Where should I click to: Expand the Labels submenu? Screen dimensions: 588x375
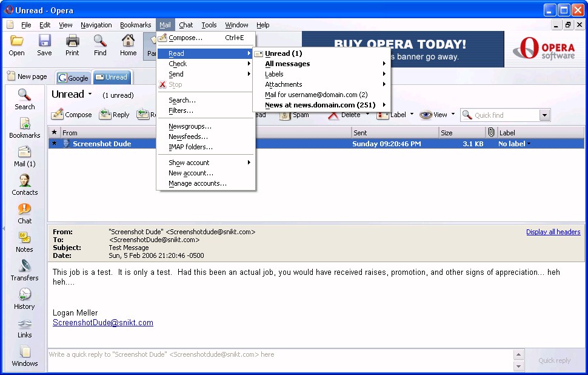pyautogui.click(x=322, y=74)
